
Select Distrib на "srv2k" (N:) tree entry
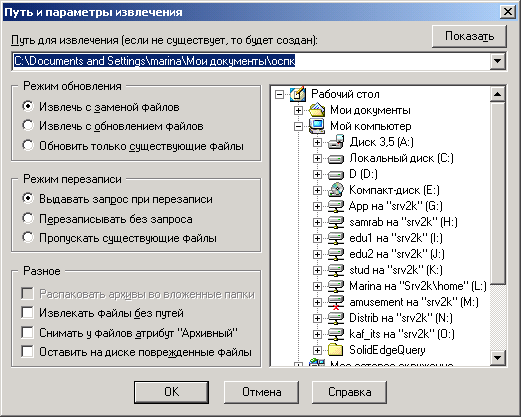pos(401,318)
